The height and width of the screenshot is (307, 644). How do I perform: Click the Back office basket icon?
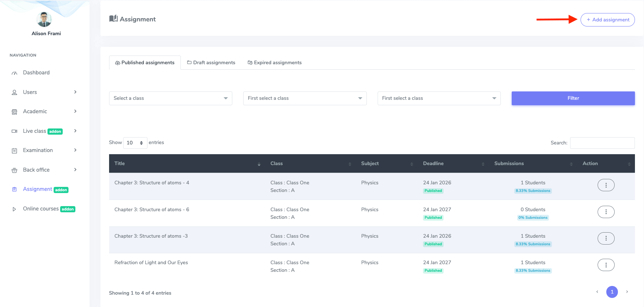click(14, 170)
